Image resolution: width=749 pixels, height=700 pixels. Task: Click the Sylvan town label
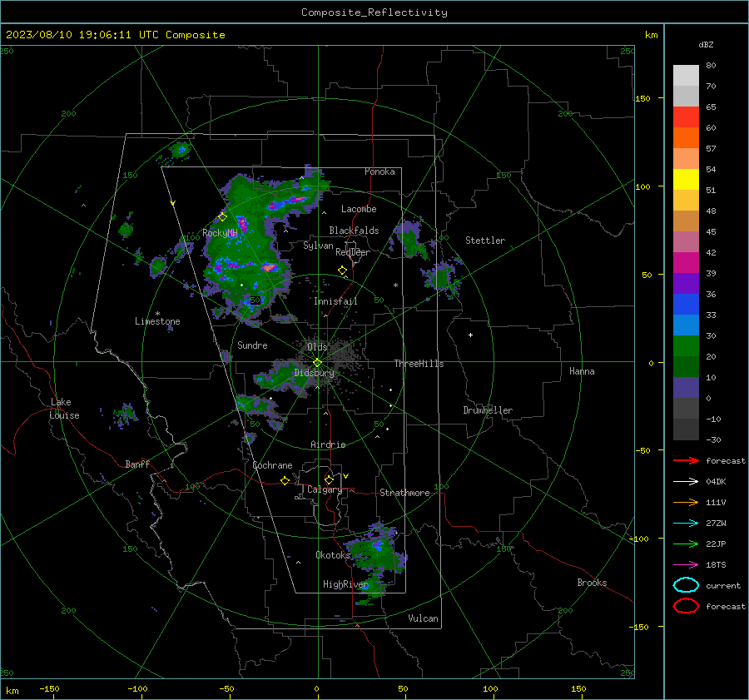(x=318, y=246)
